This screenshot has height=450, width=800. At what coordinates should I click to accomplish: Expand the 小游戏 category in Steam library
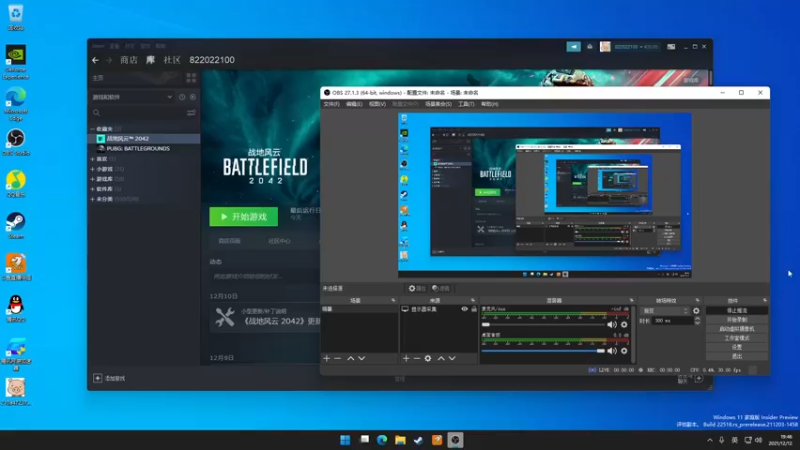[x=92, y=169]
